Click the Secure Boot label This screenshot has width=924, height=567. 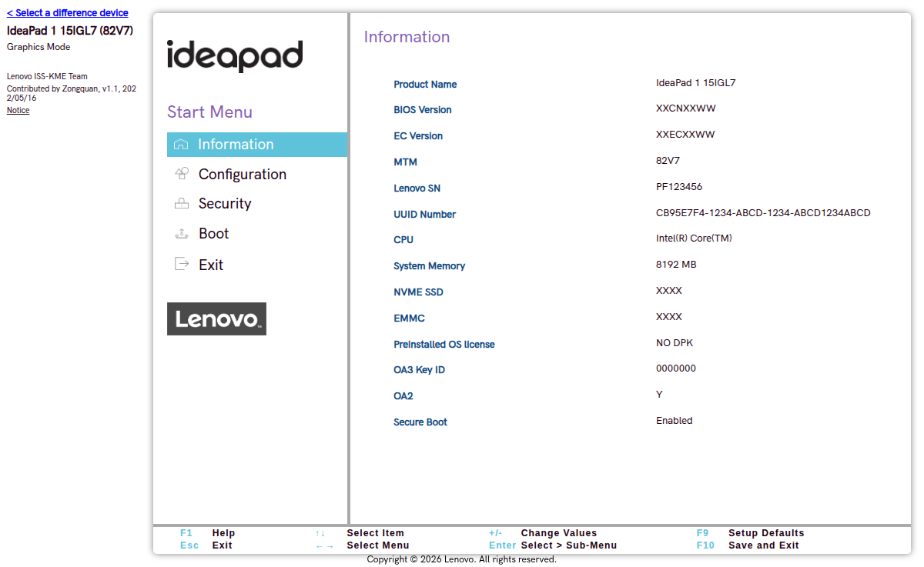(420, 422)
